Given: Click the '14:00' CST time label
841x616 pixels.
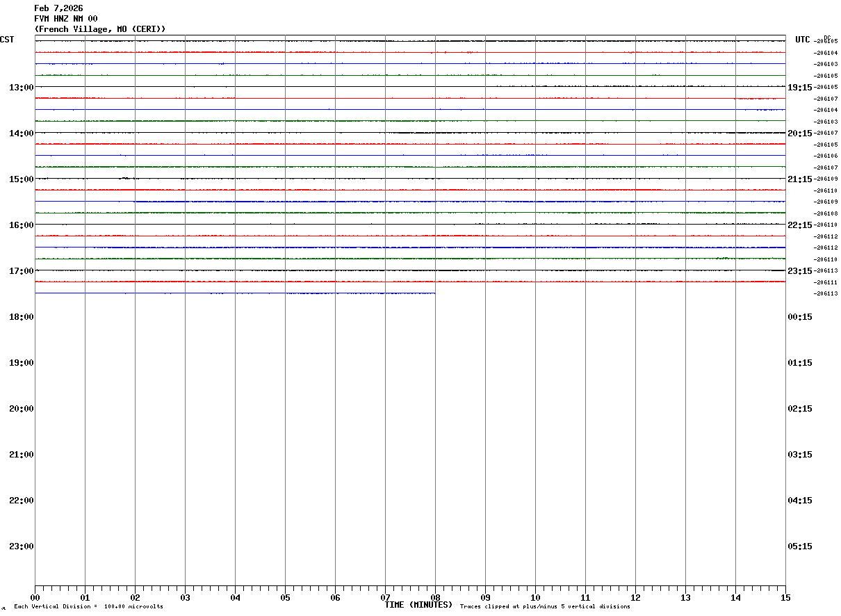Looking at the screenshot, I should 22,133.
